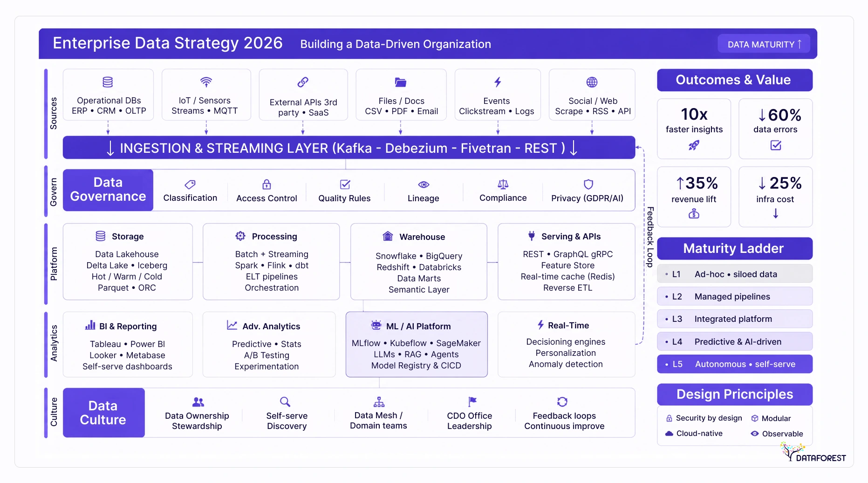Click the Events lightning bolt icon
The image size is (868, 483).
pyautogui.click(x=498, y=82)
